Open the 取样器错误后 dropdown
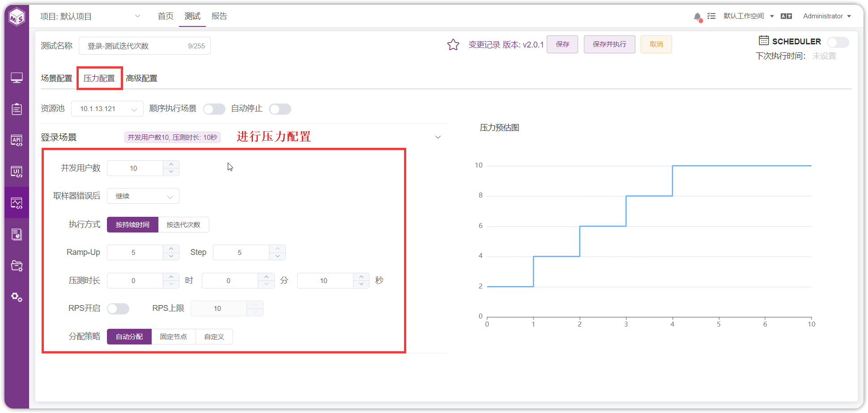Screen dimensions: 868x413 point(143,196)
